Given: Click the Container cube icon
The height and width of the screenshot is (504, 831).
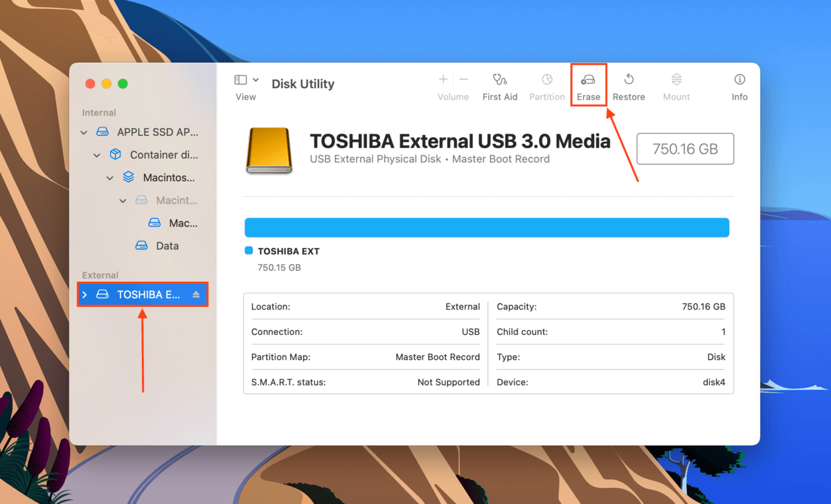Looking at the screenshot, I should [x=116, y=155].
